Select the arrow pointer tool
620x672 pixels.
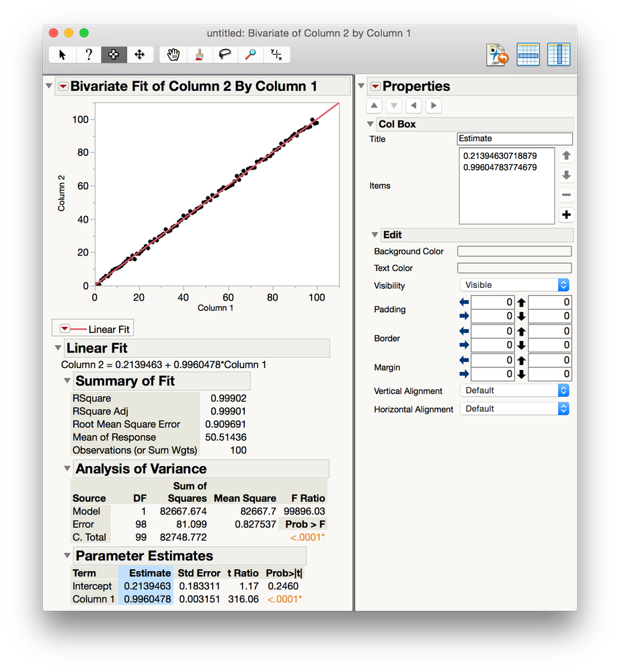(63, 55)
